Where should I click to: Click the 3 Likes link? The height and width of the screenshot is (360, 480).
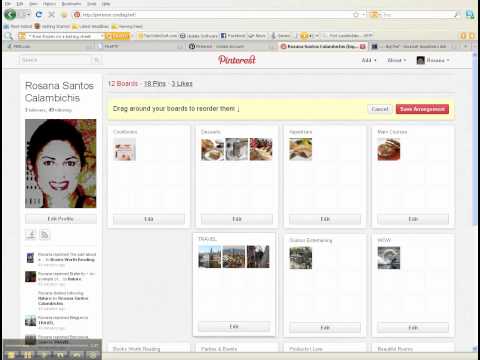coord(182,84)
